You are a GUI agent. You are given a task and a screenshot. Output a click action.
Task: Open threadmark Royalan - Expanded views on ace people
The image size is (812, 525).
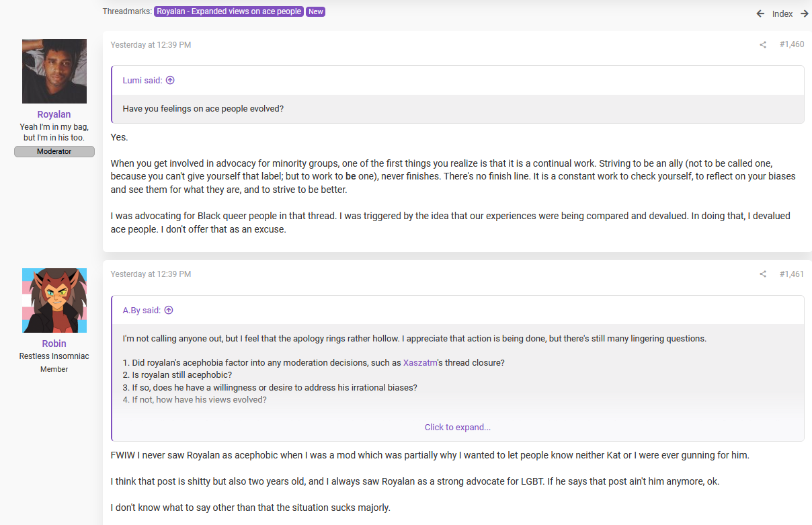coord(229,11)
